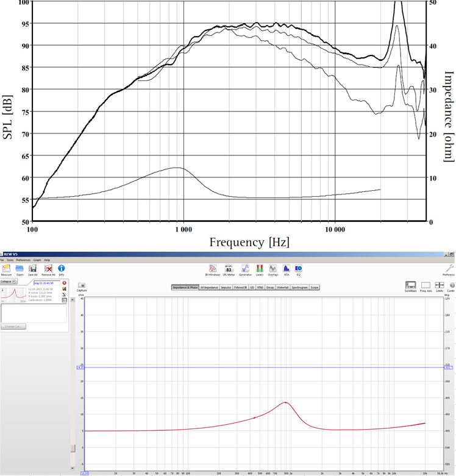Click the measurement notes edit icon
The image size is (456, 476).
pyautogui.click(x=65, y=294)
